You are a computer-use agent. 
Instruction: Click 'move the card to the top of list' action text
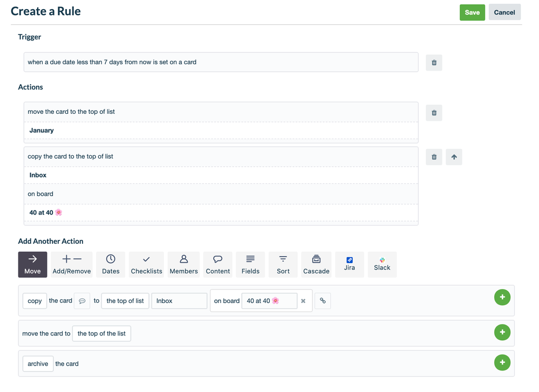pyautogui.click(x=71, y=112)
